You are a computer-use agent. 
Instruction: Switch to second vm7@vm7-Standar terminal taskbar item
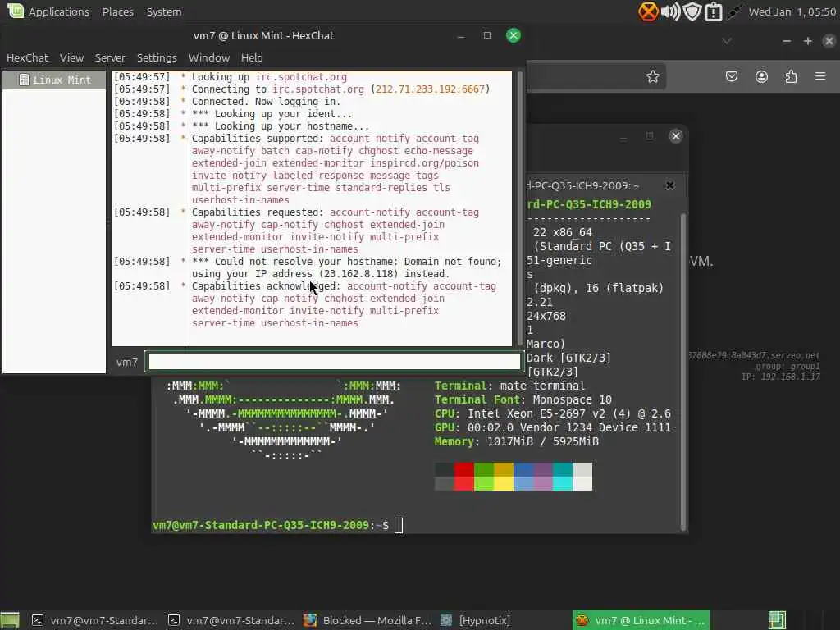[231, 620]
